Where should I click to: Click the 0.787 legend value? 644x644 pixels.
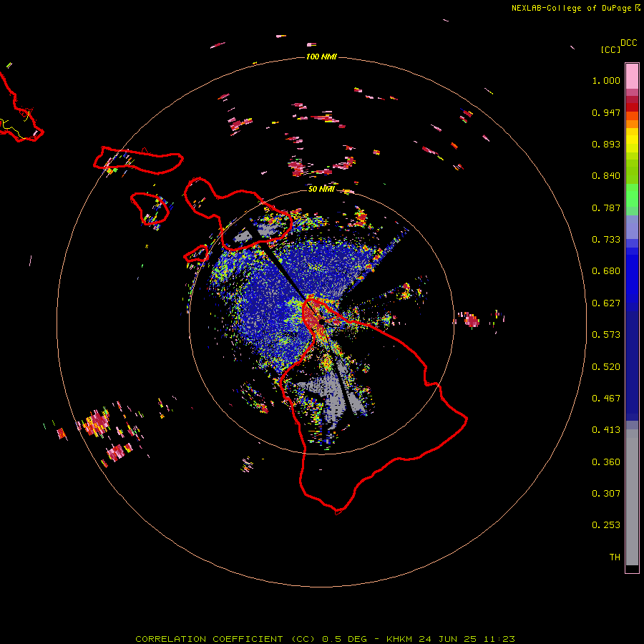pos(606,208)
